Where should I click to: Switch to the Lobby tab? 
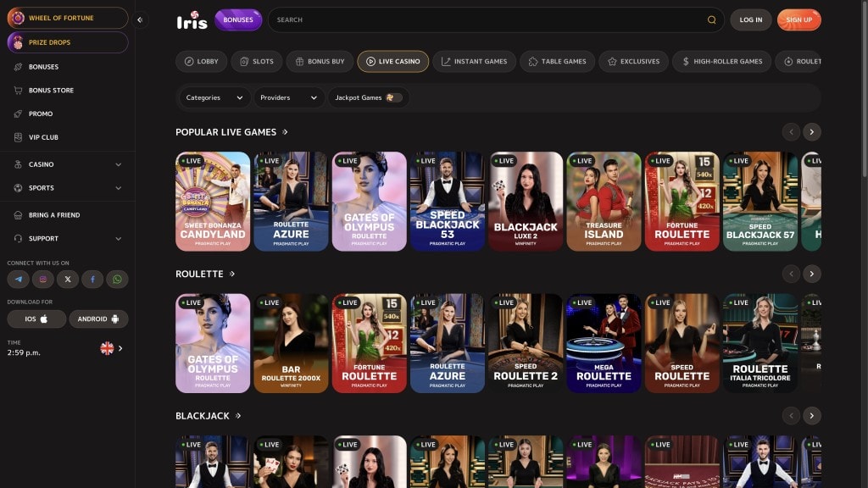click(202, 61)
